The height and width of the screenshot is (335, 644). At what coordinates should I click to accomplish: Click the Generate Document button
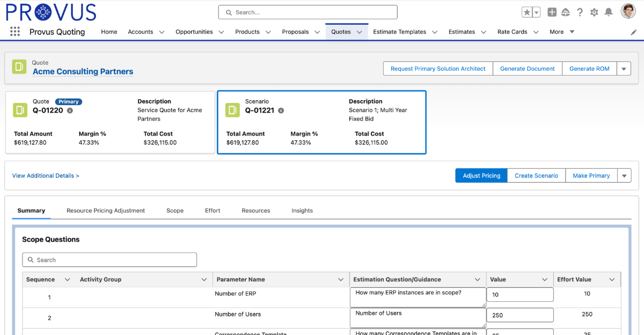(x=528, y=69)
